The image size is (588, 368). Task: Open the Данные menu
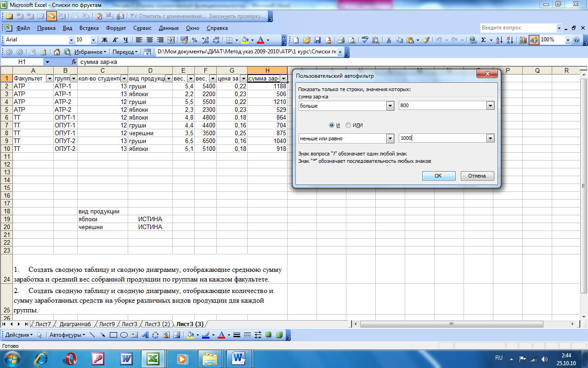[x=169, y=28]
